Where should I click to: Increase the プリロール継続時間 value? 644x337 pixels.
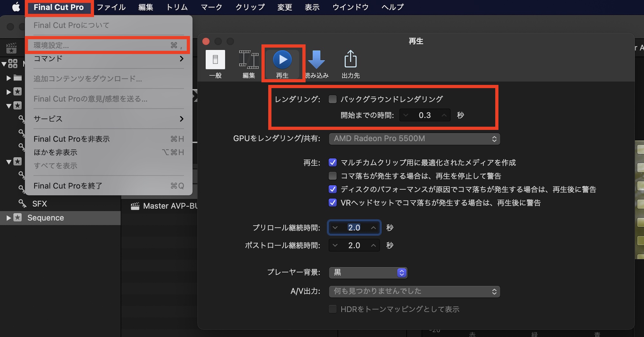click(374, 228)
